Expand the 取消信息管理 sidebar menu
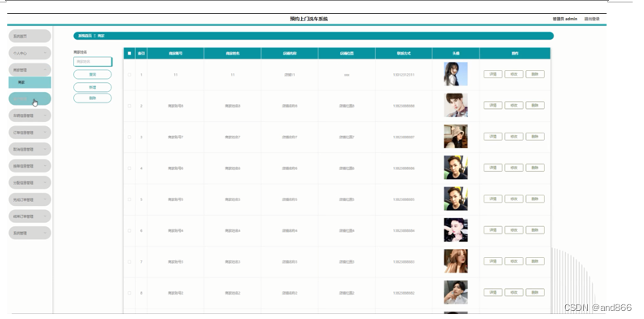The image size is (644, 319). tap(29, 149)
